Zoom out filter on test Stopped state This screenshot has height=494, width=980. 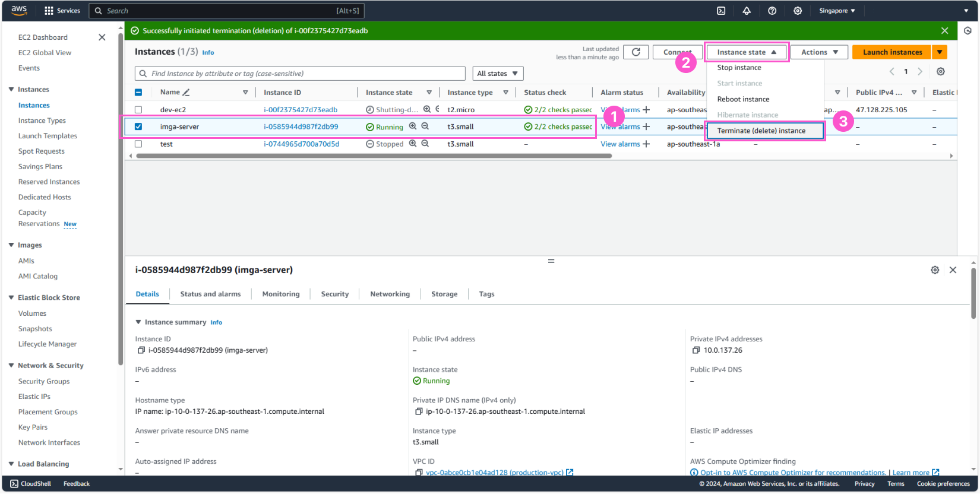point(425,144)
